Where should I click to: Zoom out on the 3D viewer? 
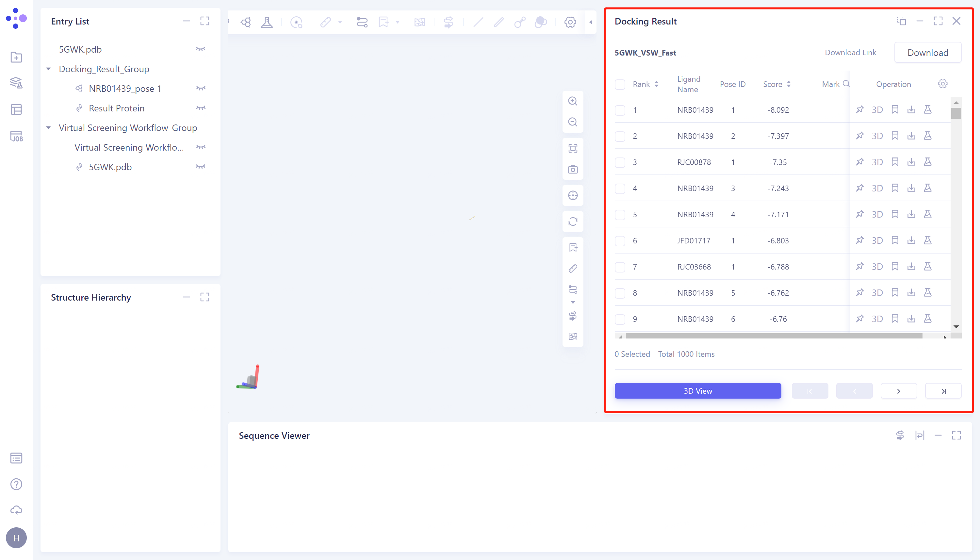[x=573, y=122]
